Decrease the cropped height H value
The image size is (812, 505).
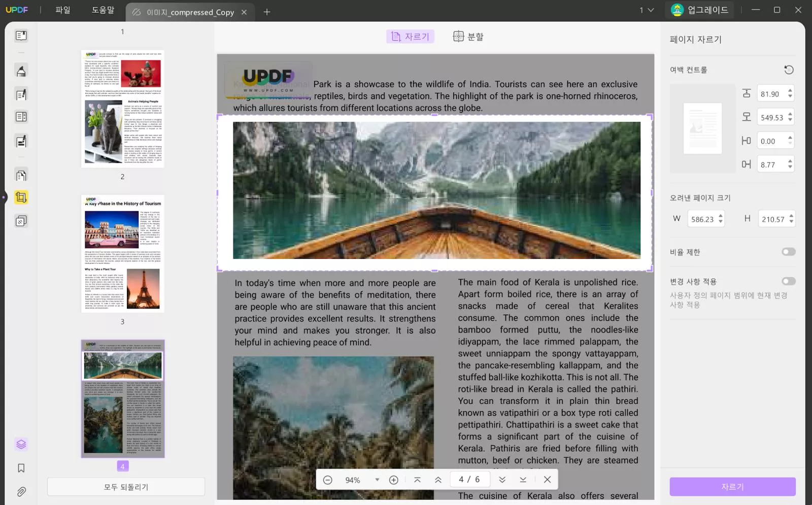(x=791, y=222)
